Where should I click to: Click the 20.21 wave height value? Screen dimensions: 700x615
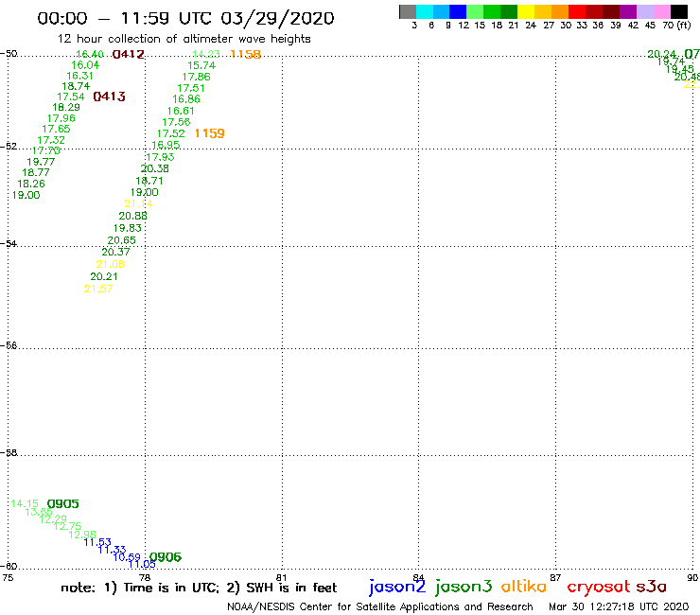point(104,276)
